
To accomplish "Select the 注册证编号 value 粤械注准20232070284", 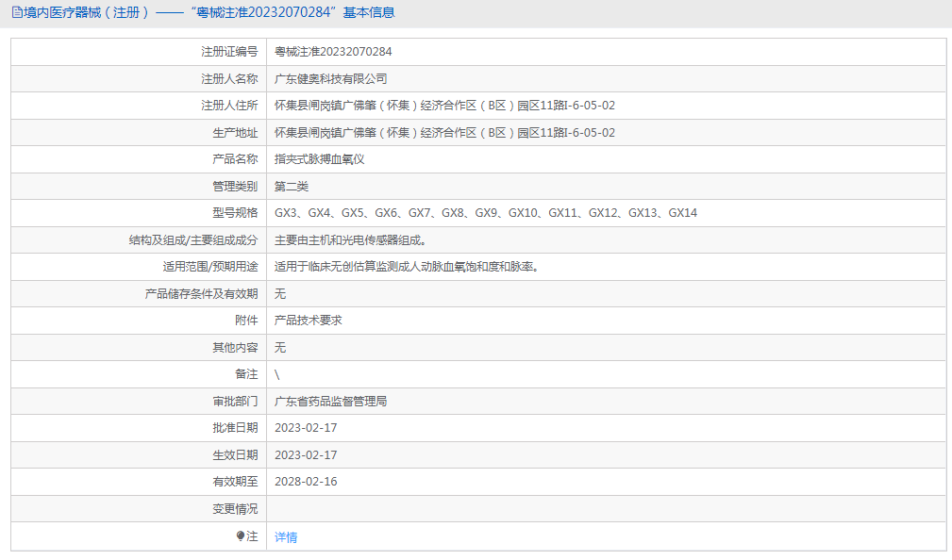I will point(333,52).
